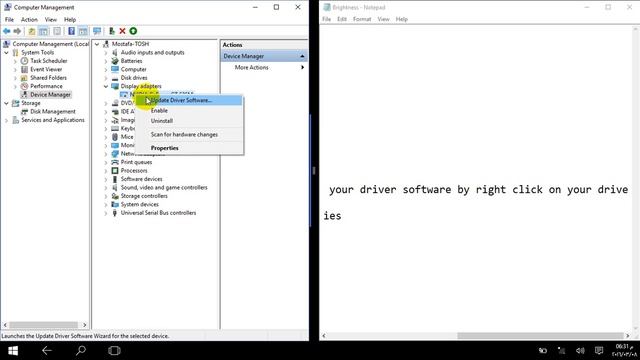This screenshot has width=640, height=360.
Task: Click the Shared Folders icon in tree
Action: 24,78
